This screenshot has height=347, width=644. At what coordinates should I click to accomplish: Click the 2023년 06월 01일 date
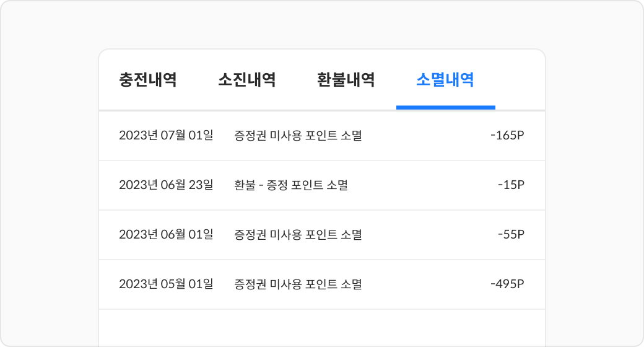tap(166, 235)
